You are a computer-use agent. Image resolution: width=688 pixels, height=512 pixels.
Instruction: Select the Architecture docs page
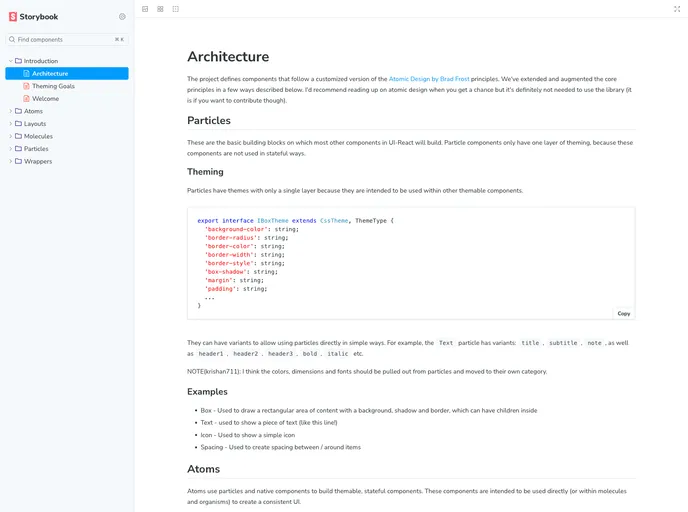click(x=50, y=74)
